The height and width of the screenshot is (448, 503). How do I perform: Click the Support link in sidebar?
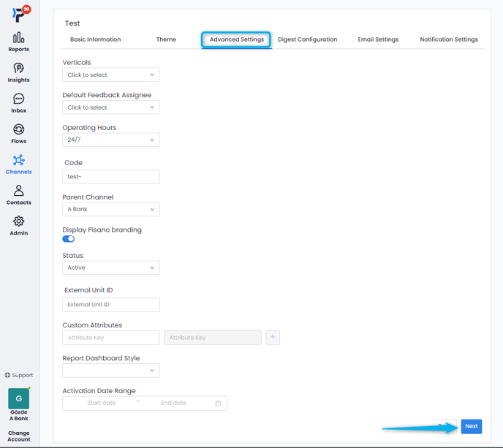[x=19, y=375]
